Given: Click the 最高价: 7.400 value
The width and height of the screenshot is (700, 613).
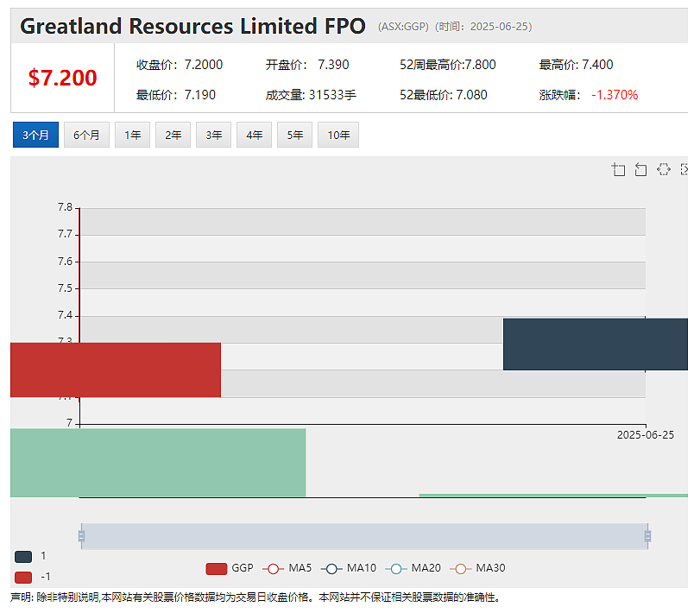Looking at the screenshot, I should click(x=576, y=65).
